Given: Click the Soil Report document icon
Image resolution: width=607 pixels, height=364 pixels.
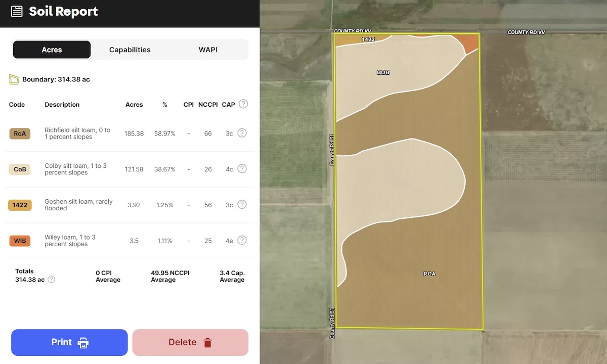Looking at the screenshot, I should pyautogui.click(x=17, y=12).
